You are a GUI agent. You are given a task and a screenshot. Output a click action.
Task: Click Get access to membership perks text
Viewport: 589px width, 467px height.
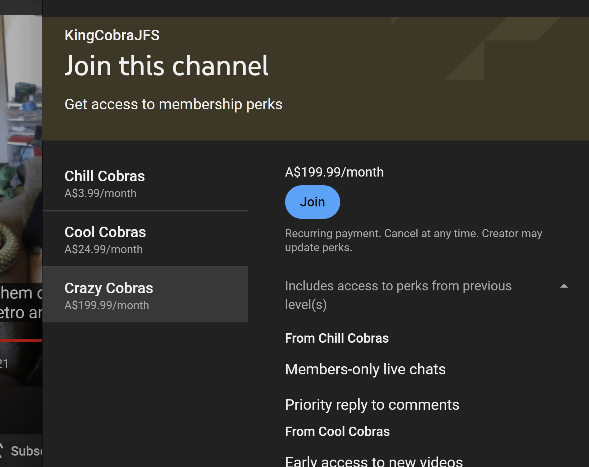(173, 104)
